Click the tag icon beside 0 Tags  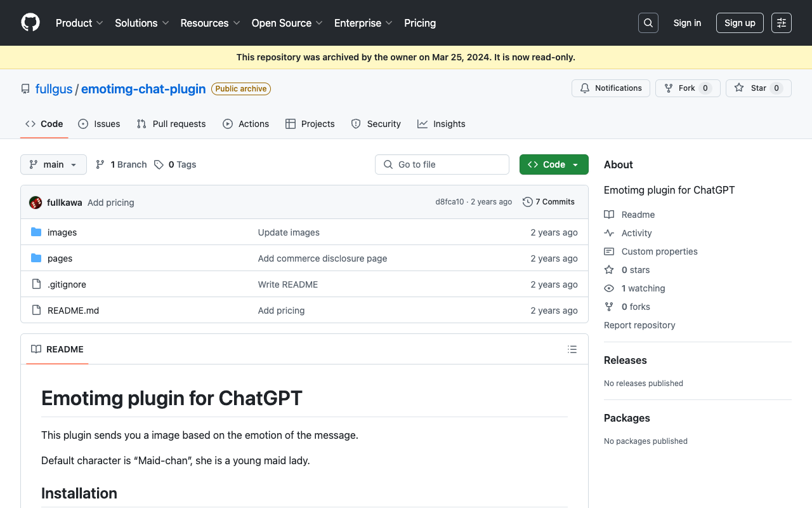[x=159, y=164]
